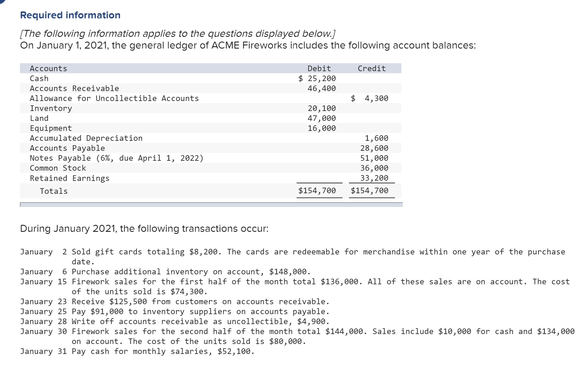This screenshot has width=588, height=368.
Task: Click the Notes Payable (6%, due April 1, 2022) row
Action: [x=211, y=158]
